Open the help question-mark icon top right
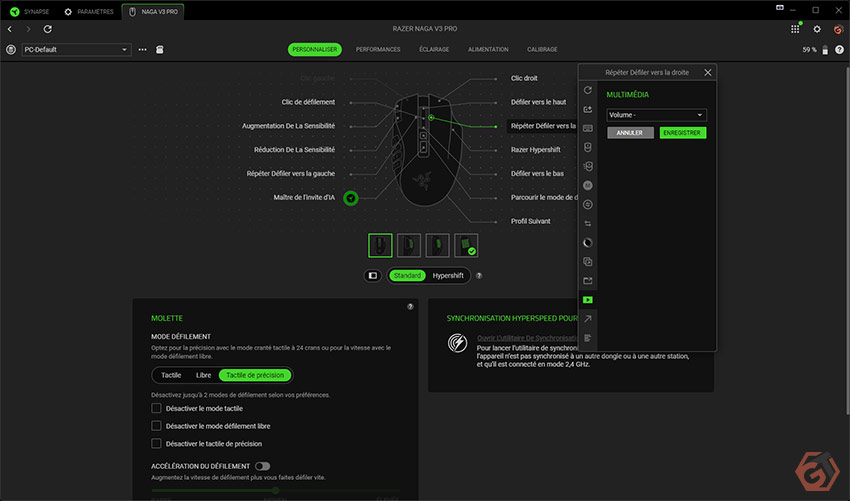Image resolution: width=850 pixels, height=501 pixels. point(839,49)
